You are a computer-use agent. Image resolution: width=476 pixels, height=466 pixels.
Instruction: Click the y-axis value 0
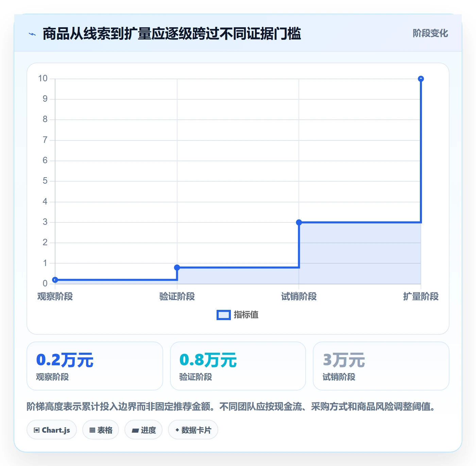tap(45, 283)
